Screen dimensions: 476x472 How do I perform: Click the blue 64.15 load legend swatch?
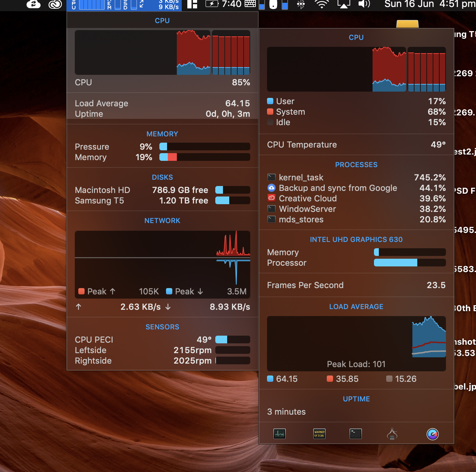(x=270, y=379)
